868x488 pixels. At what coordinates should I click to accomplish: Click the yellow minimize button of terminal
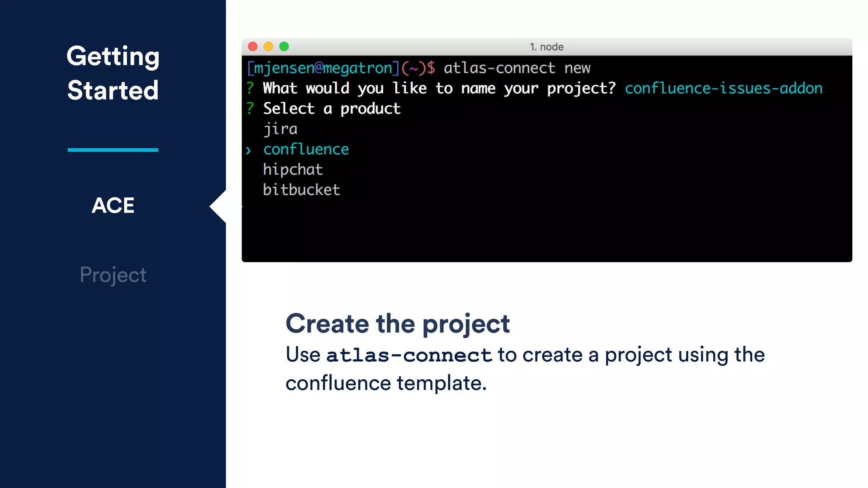coord(268,47)
